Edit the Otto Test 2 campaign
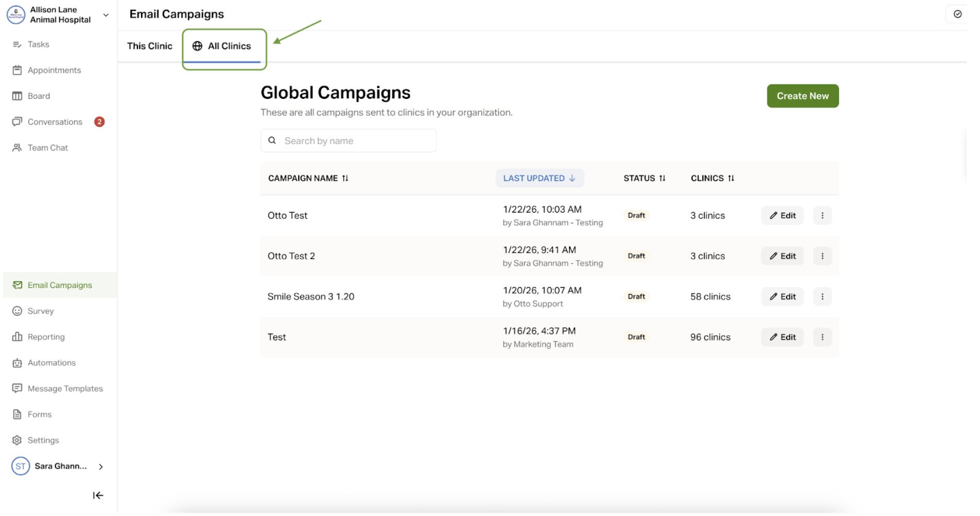 (x=782, y=256)
